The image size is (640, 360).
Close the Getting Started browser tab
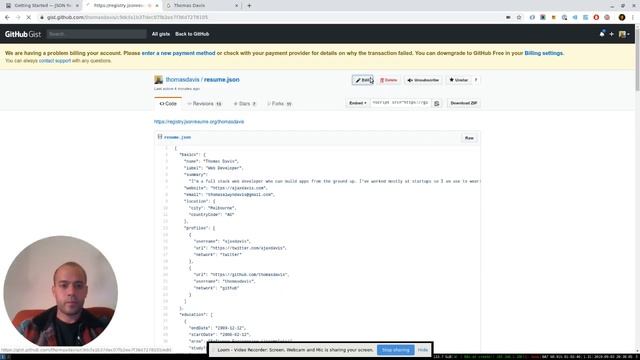click(x=77, y=6)
